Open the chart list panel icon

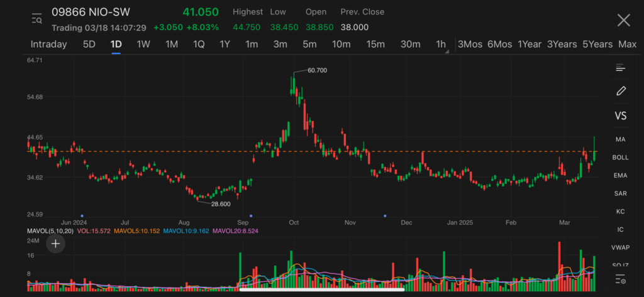[x=620, y=68]
